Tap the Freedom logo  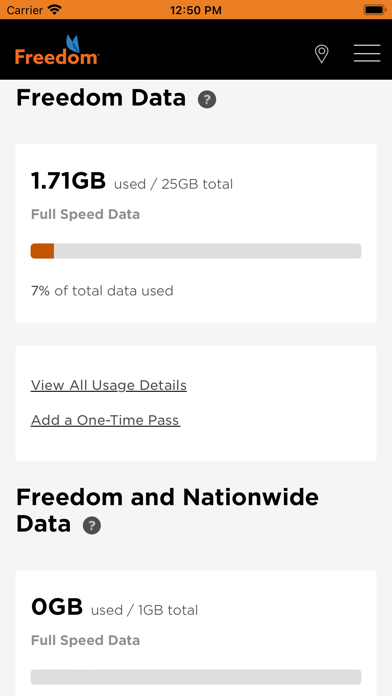click(57, 50)
